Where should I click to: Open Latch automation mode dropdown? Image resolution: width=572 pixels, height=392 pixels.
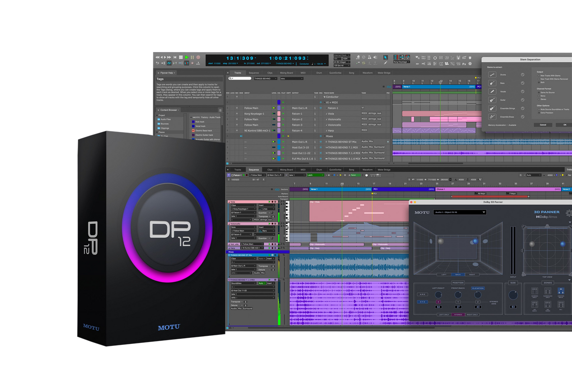[316, 175]
